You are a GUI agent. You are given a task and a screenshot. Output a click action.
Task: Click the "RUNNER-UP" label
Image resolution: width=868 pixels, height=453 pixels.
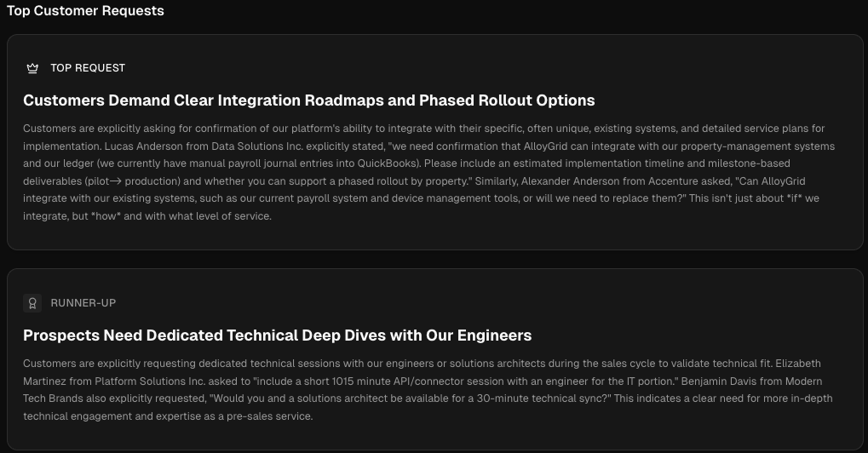coord(83,303)
